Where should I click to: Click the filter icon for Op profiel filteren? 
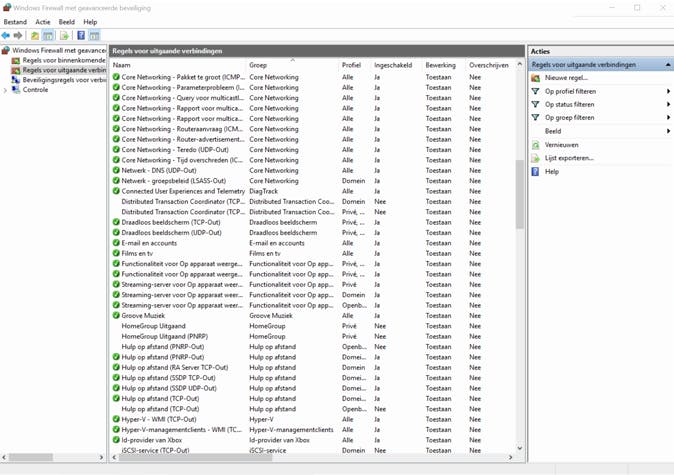coord(536,91)
